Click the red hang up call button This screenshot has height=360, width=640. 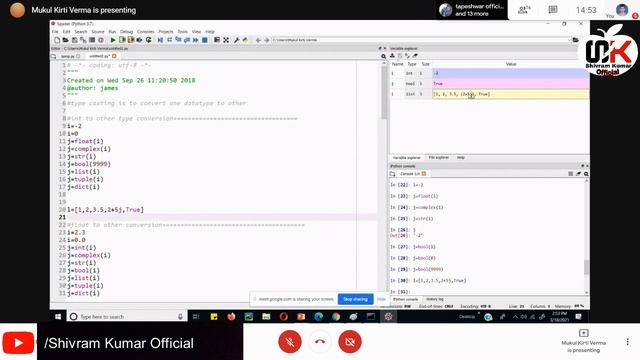(320, 342)
